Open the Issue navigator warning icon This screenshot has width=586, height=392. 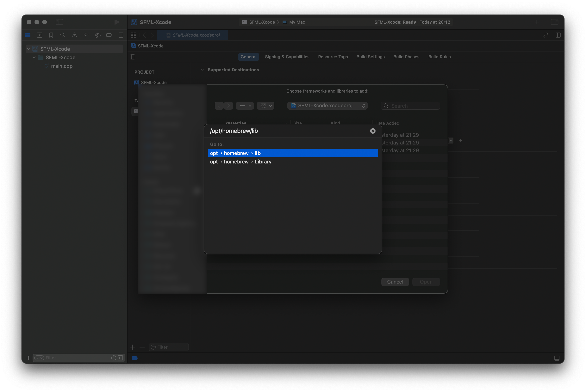[x=74, y=35]
